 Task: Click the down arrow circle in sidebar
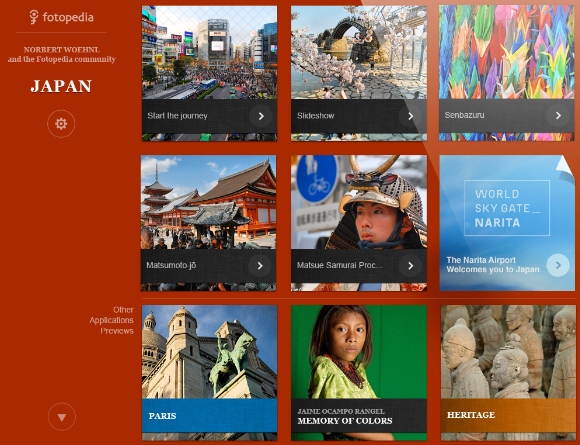click(x=62, y=417)
